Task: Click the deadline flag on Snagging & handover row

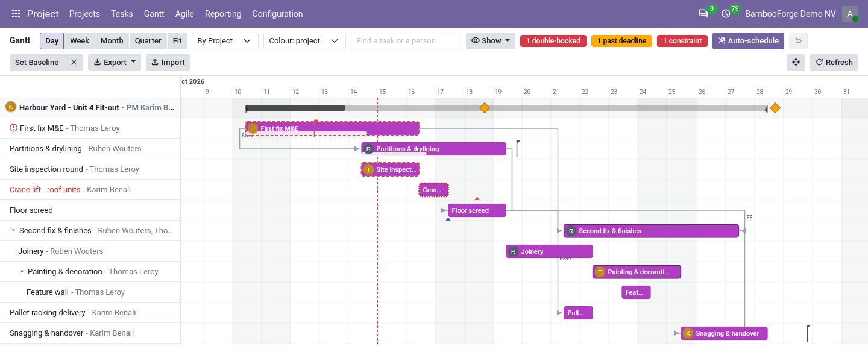Action: (x=809, y=333)
